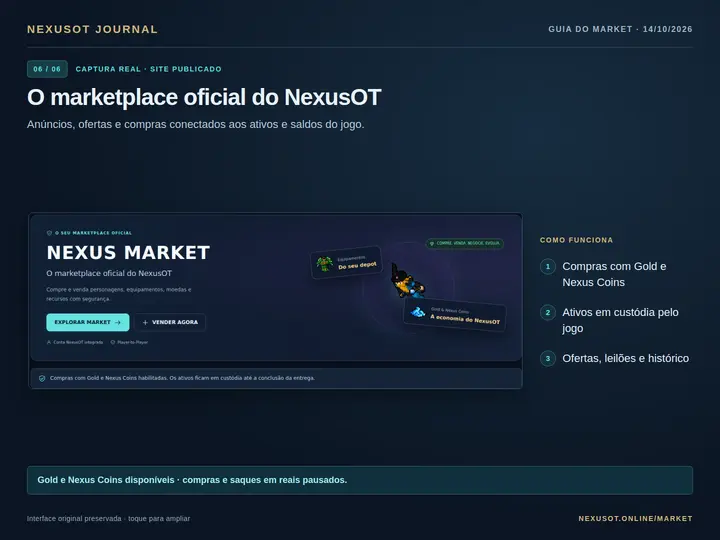Click 'Interface original preservada · toque para ampliar'

108,518
